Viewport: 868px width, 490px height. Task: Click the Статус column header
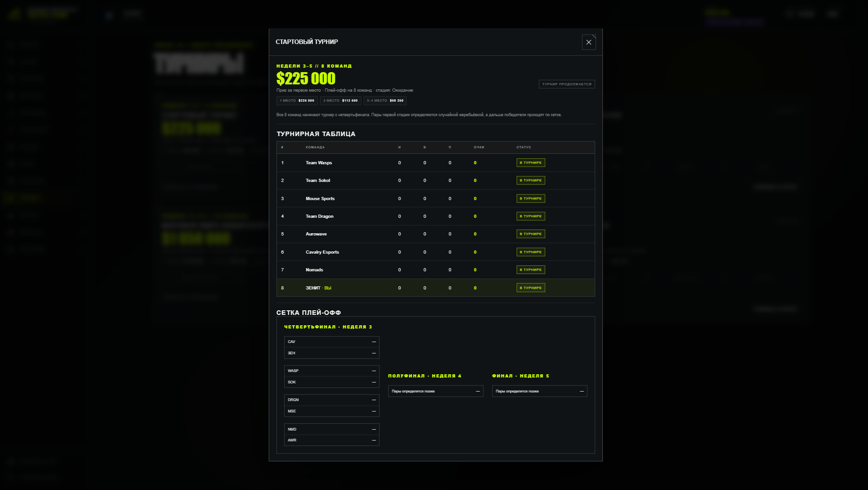523,147
